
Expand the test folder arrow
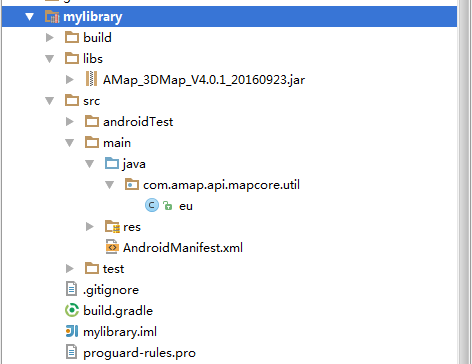(x=70, y=268)
